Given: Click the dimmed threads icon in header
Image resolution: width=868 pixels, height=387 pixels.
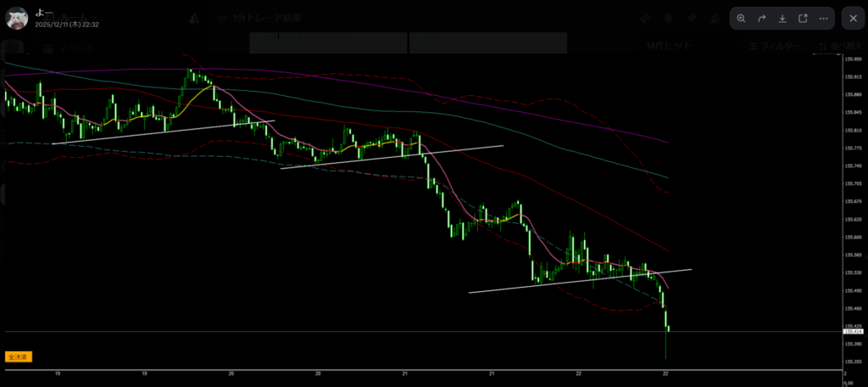Looking at the screenshot, I should 645,19.
